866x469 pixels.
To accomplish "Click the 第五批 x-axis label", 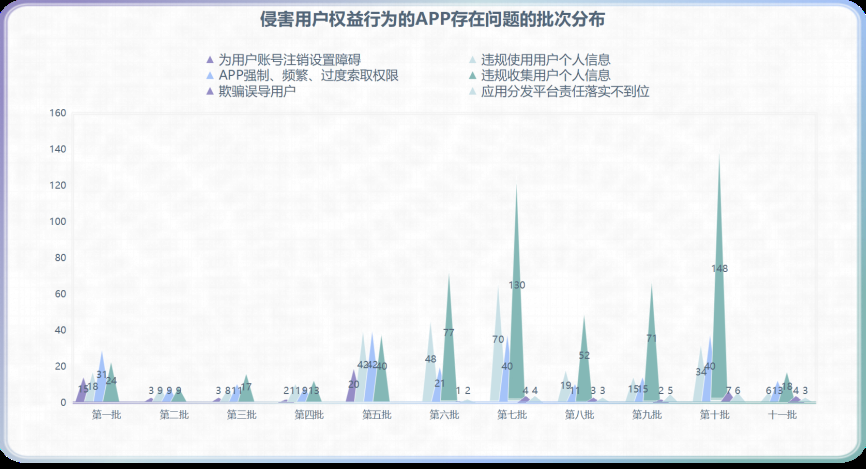I will click(377, 415).
